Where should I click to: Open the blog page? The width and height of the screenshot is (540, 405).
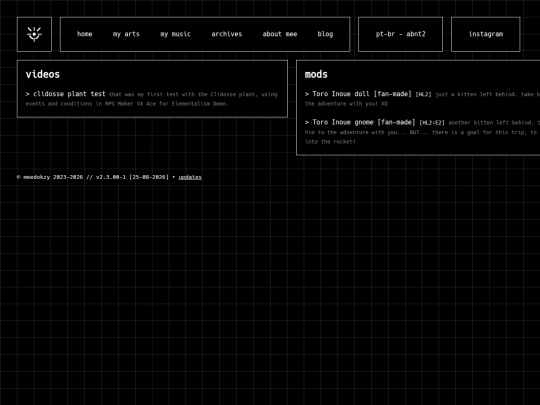click(325, 34)
